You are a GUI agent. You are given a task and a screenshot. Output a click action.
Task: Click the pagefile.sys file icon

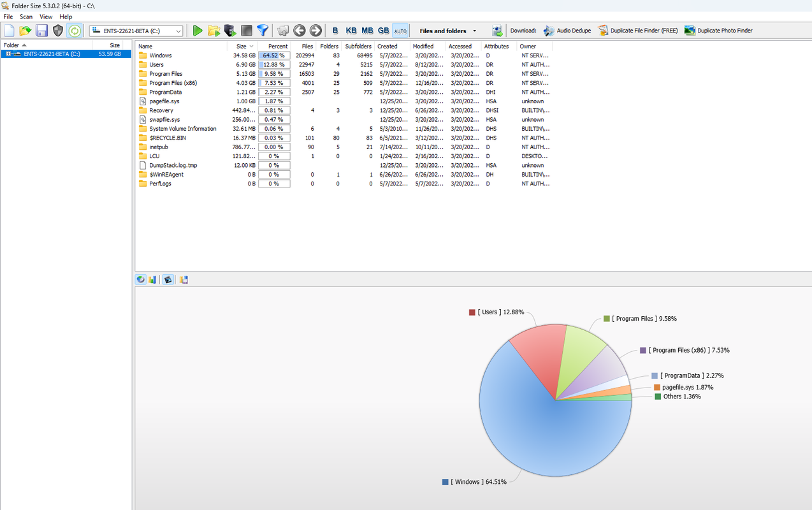tap(143, 101)
